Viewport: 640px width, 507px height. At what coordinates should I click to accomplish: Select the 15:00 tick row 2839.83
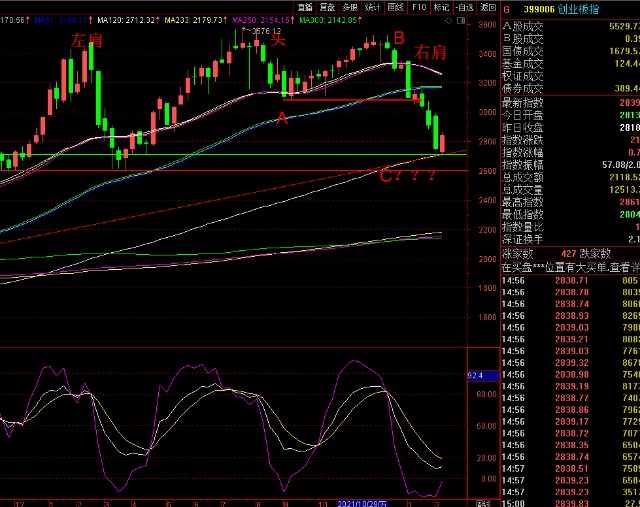click(570, 503)
